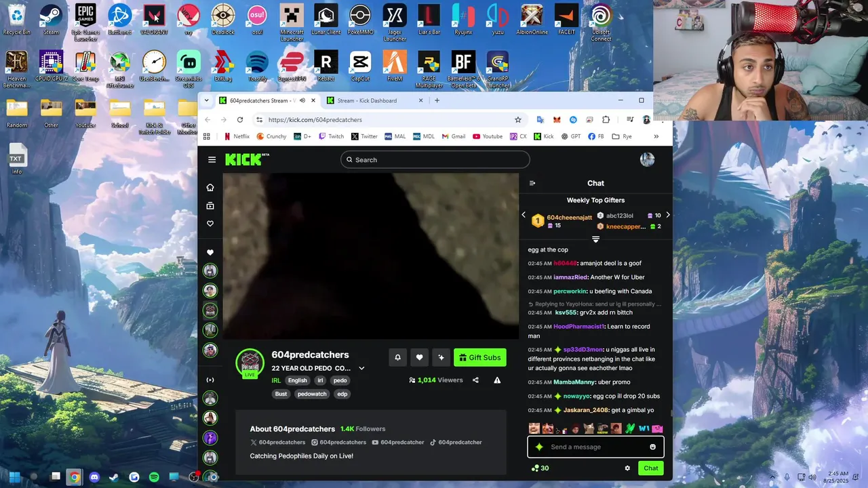Open the Gmail bookmark
Screen dimensions: 868x488
[x=453, y=136]
